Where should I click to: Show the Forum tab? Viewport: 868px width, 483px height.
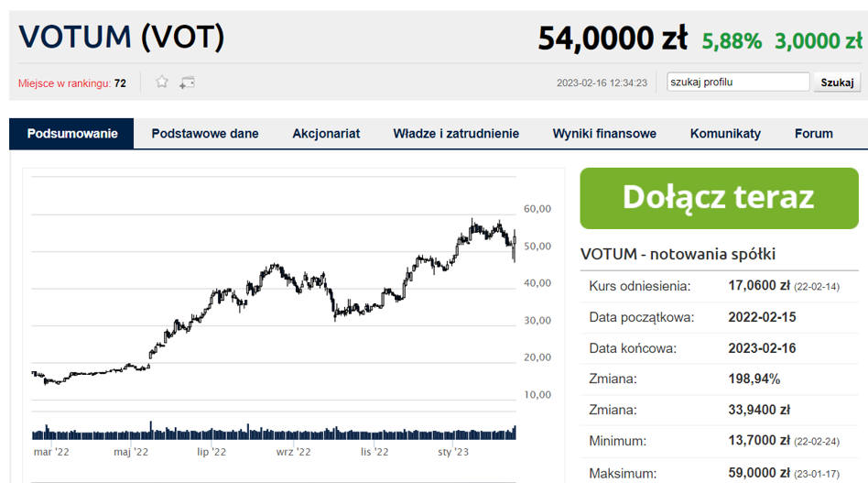(813, 134)
